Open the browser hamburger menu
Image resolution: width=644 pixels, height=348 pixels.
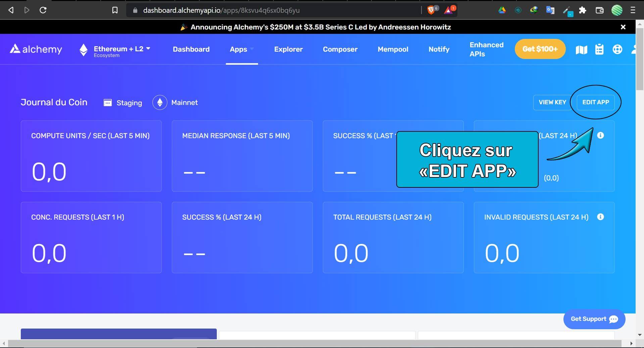tap(633, 10)
